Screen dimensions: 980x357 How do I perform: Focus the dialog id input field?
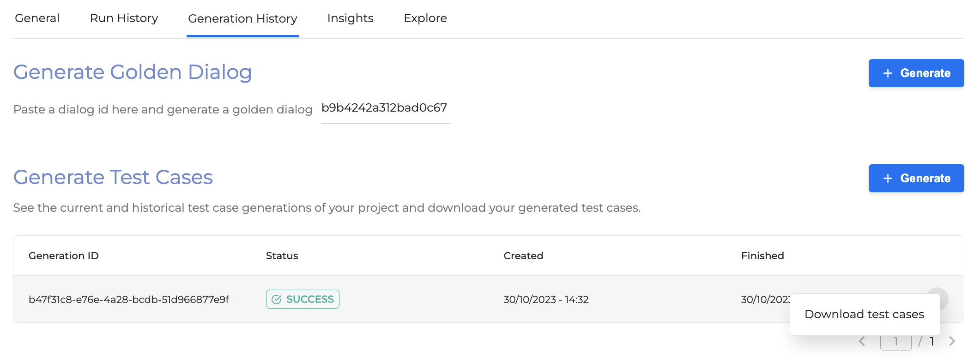[386, 109]
